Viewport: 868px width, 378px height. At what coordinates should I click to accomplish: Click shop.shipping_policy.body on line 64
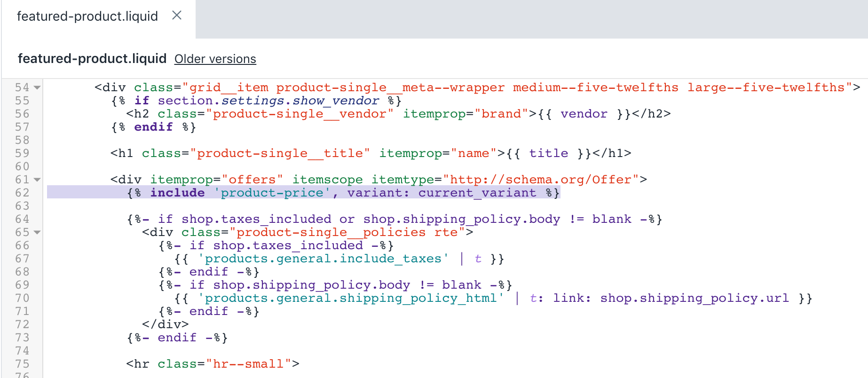(x=462, y=219)
